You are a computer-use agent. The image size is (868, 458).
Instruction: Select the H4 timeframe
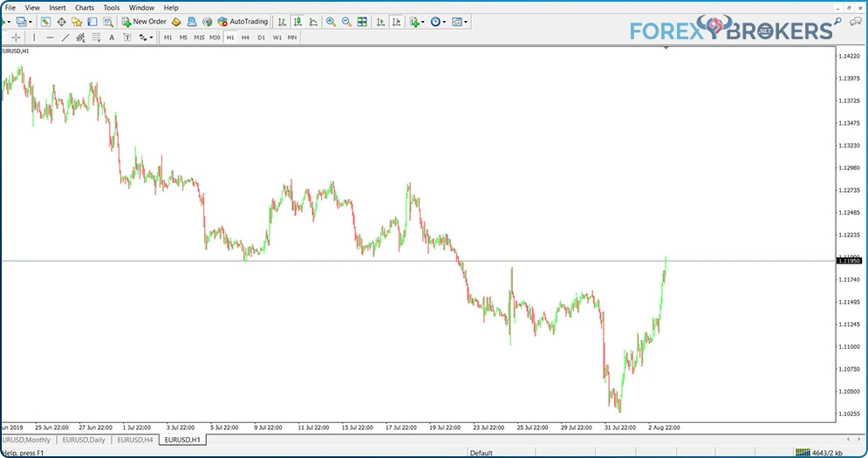(x=245, y=38)
